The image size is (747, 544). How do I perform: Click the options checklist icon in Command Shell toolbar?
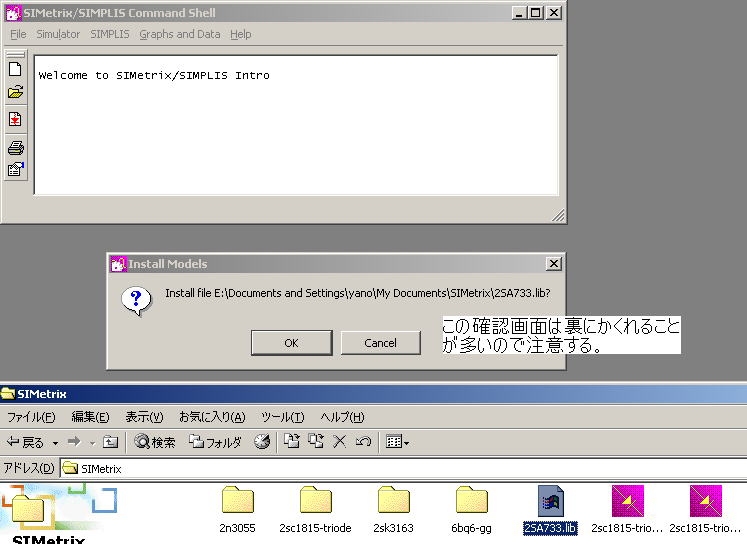tap(15, 169)
